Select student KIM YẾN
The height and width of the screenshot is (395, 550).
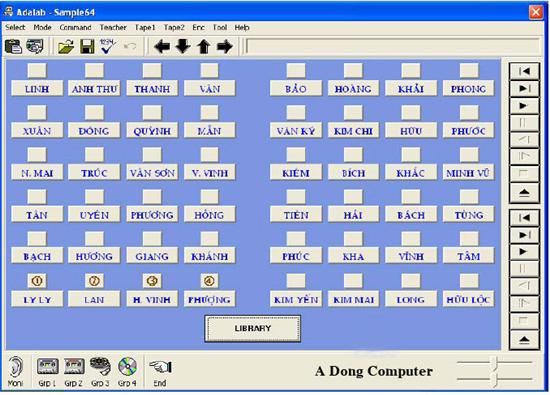coord(296,299)
